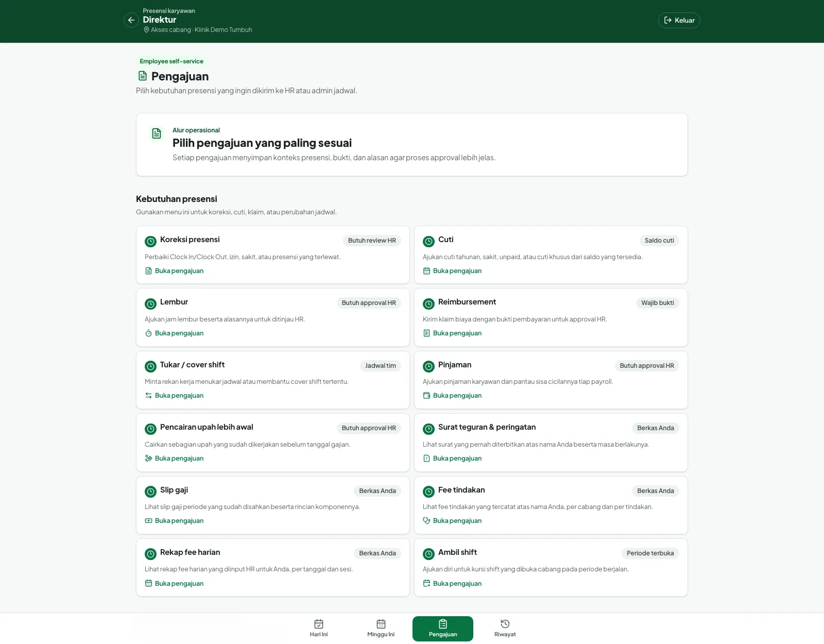824x644 pixels.
Task: Click the Jadwal tim badge
Action: pos(381,366)
